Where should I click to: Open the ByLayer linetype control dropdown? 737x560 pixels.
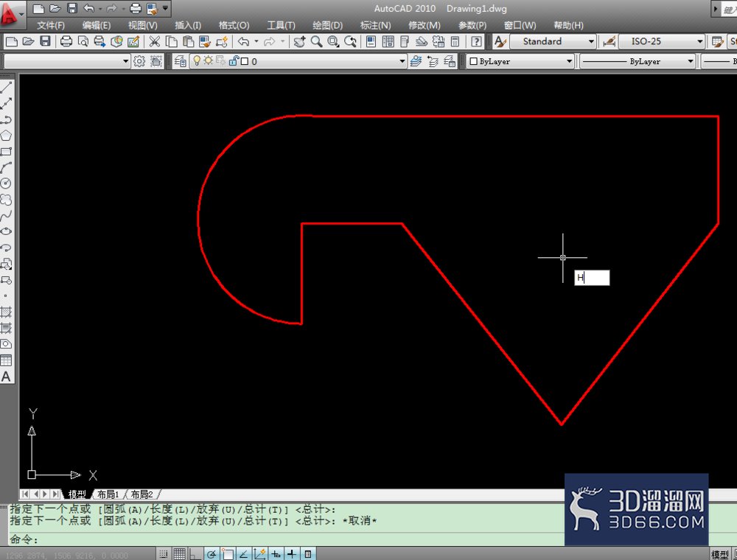coord(638,61)
